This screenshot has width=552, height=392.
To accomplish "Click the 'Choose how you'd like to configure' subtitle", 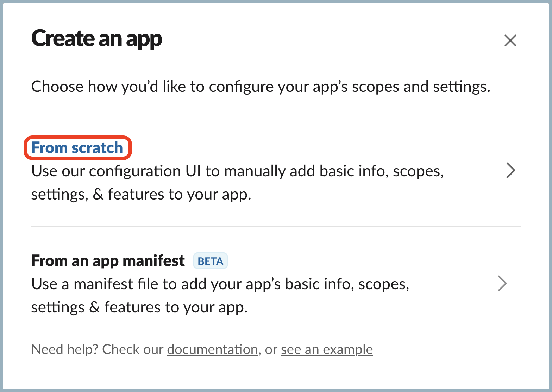I will pyautogui.click(x=261, y=87).
